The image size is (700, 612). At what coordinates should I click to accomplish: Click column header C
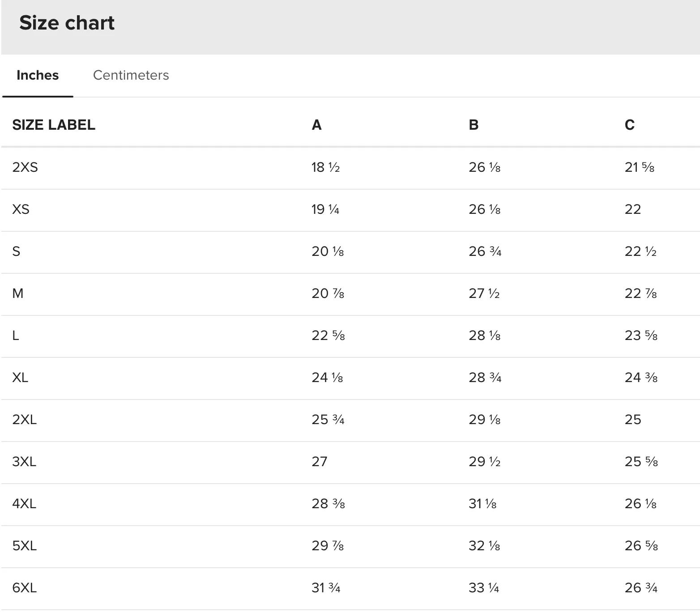629,125
